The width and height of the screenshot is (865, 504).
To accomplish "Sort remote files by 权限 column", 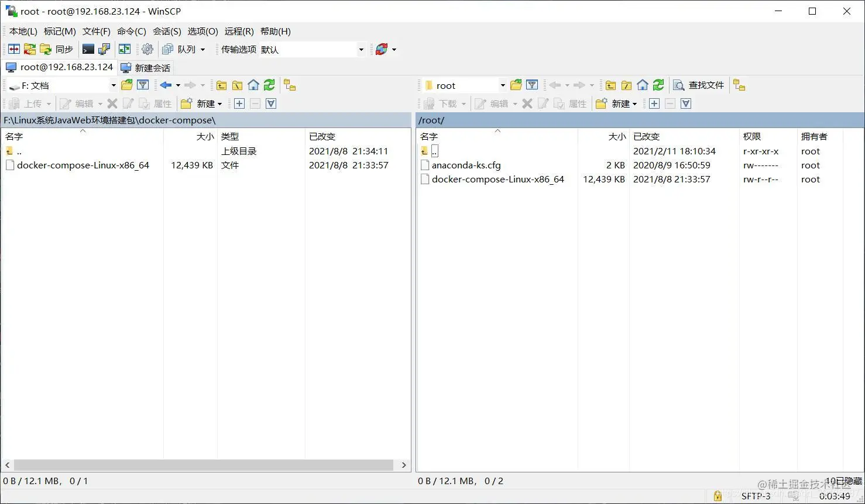I will (768, 136).
